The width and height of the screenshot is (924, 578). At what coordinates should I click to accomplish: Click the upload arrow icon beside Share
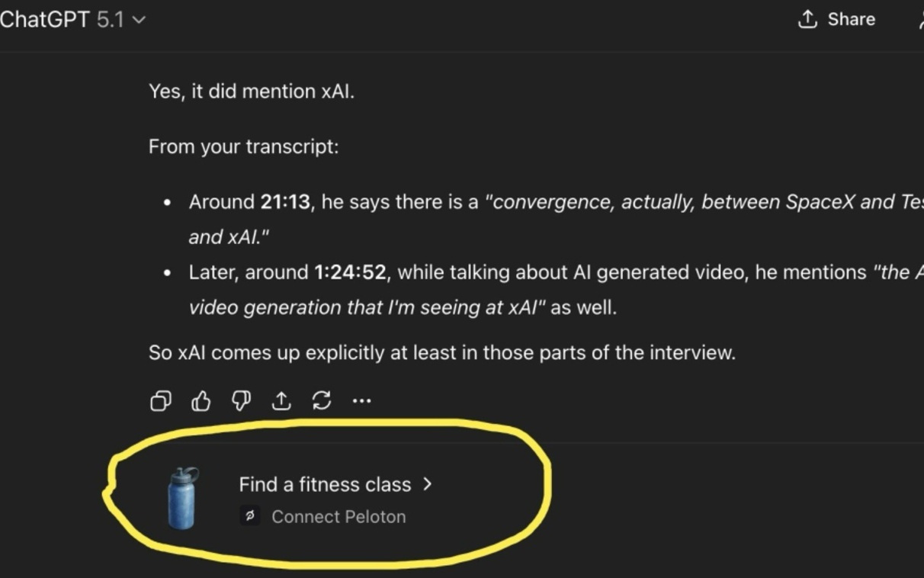click(807, 20)
